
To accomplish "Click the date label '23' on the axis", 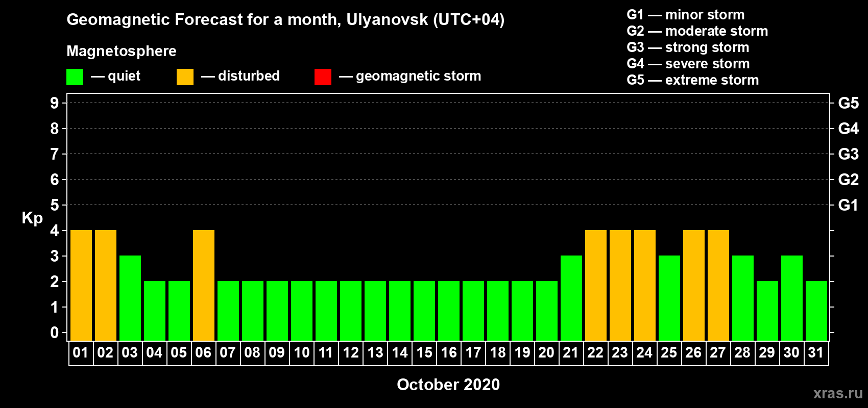I will [x=620, y=353].
